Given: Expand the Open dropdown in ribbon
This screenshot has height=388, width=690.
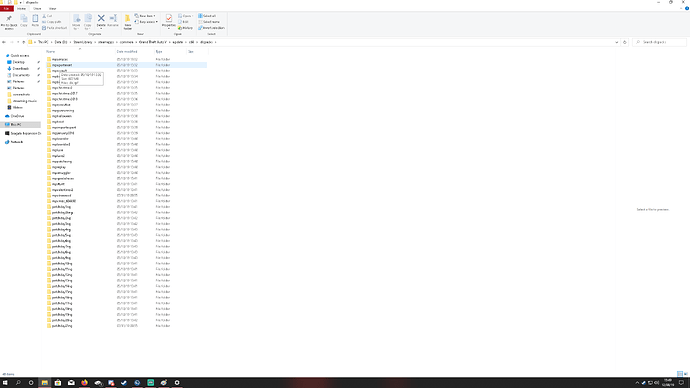Looking at the screenshot, I should [185, 16].
